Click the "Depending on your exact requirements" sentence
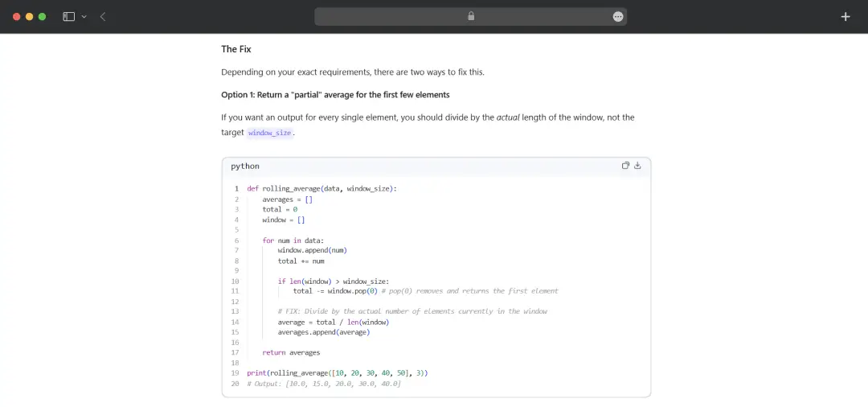 coord(353,72)
